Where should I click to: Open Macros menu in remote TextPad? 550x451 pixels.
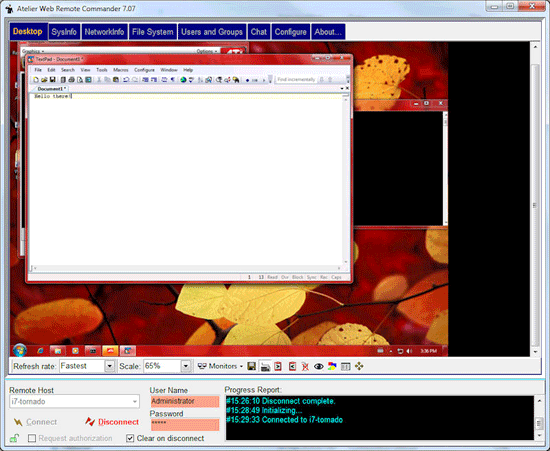tap(121, 70)
